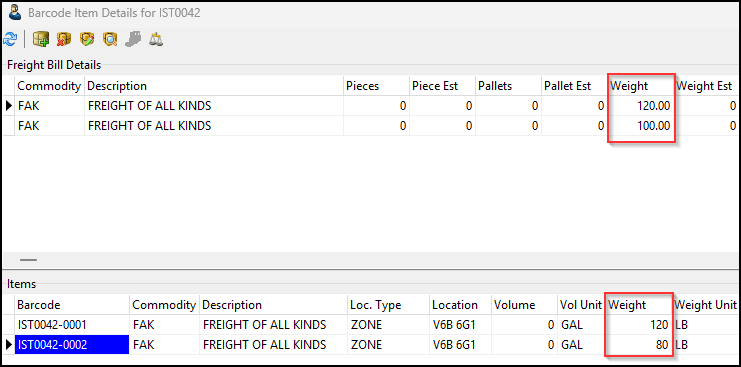The width and height of the screenshot is (741, 367).
Task: Click the edit item pencil icon
Action: tap(87, 39)
